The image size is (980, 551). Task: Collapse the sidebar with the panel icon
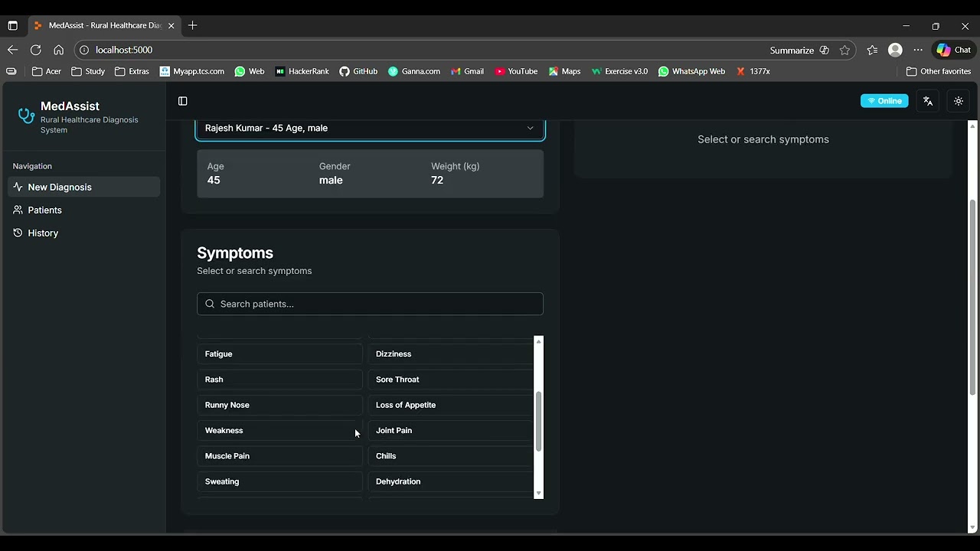pyautogui.click(x=182, y=101)
